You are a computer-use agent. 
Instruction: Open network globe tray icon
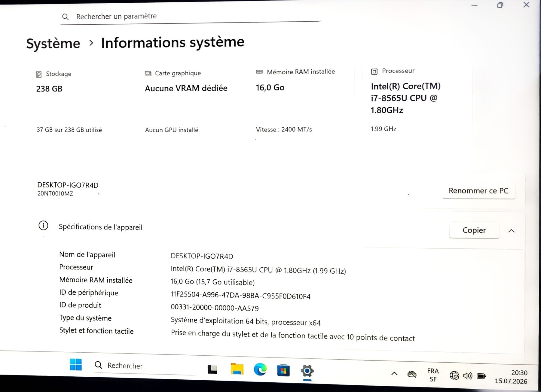pyautogui.click(x=454, y=375)
